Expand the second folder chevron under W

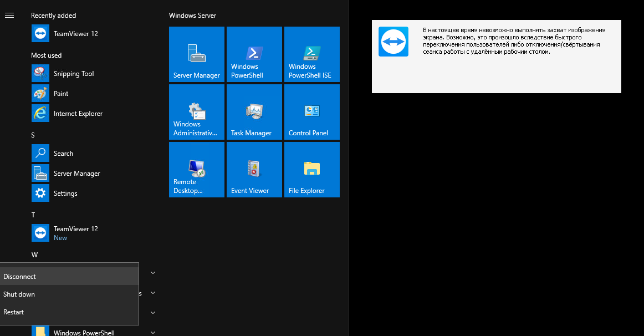pyautogui.click(x=153, y=293)
